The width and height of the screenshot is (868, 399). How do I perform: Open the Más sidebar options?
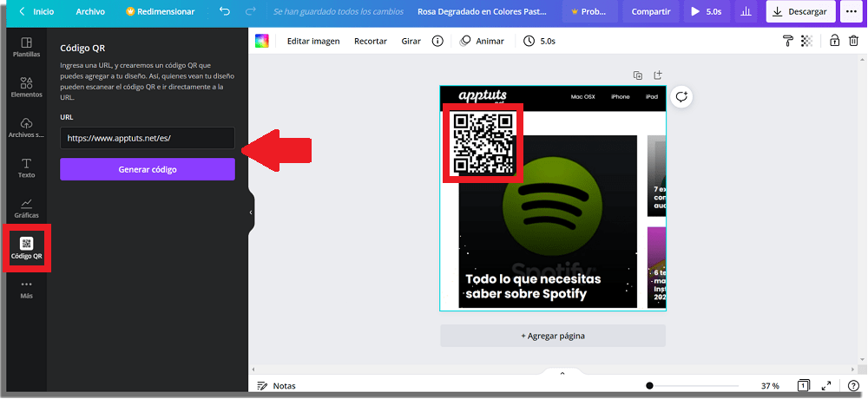pyautogui.click(x=27, y=290)
